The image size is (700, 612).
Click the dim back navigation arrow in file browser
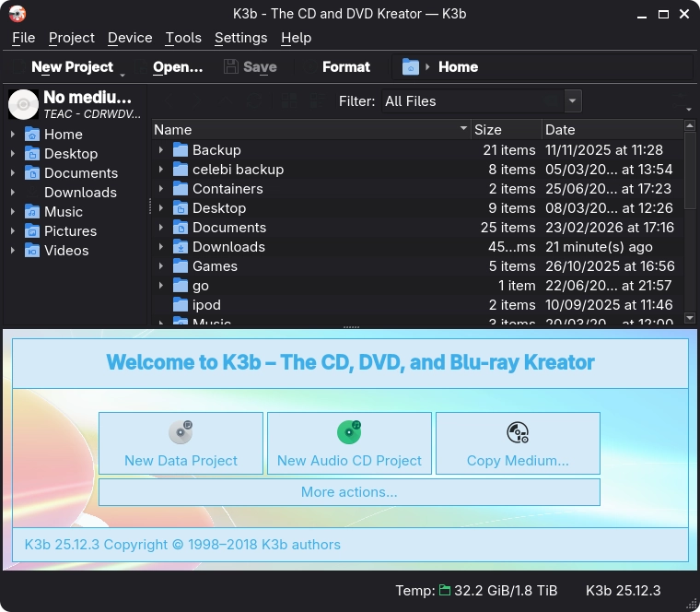(x=169, y=101)
